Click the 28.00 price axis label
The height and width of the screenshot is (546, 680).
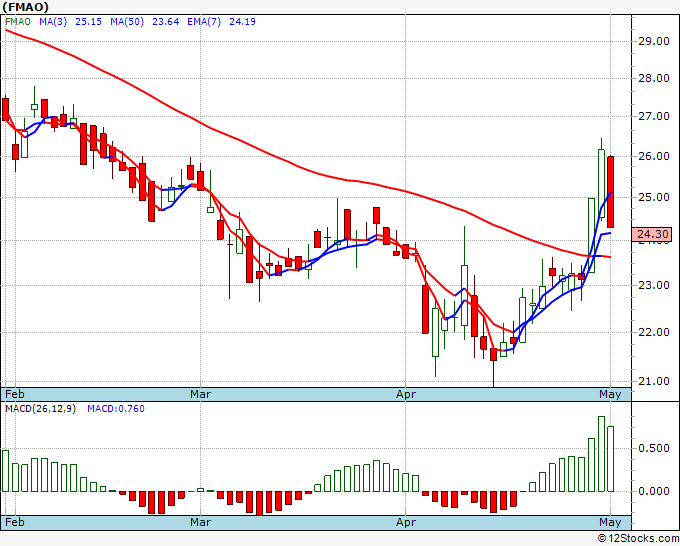654,78
